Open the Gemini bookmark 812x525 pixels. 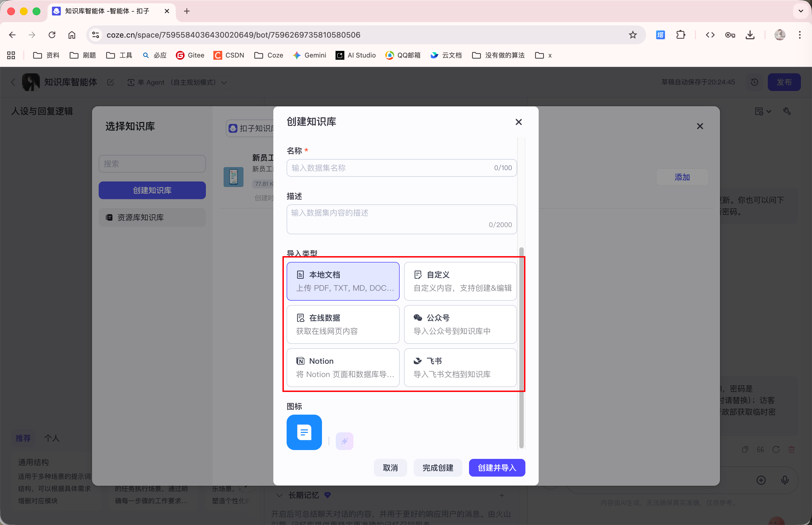pos(309,55)
